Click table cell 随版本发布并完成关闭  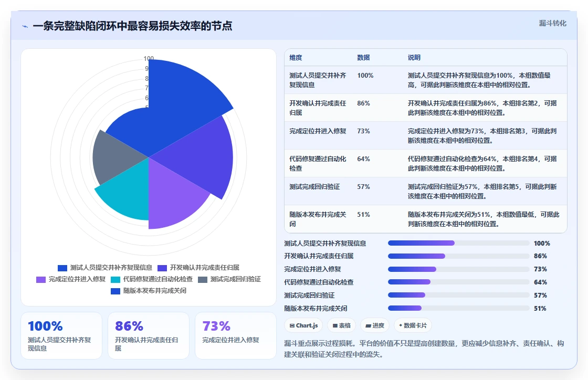click(318, 219)
